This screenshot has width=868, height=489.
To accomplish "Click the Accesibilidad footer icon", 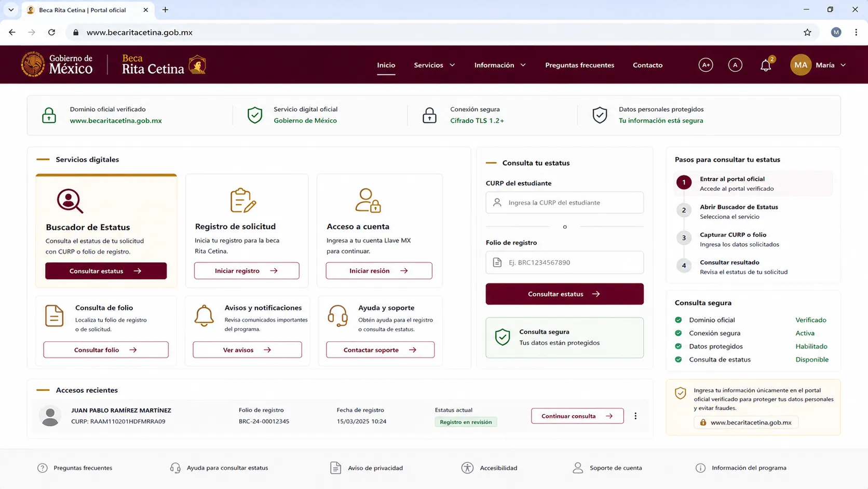I will [467, 468].
